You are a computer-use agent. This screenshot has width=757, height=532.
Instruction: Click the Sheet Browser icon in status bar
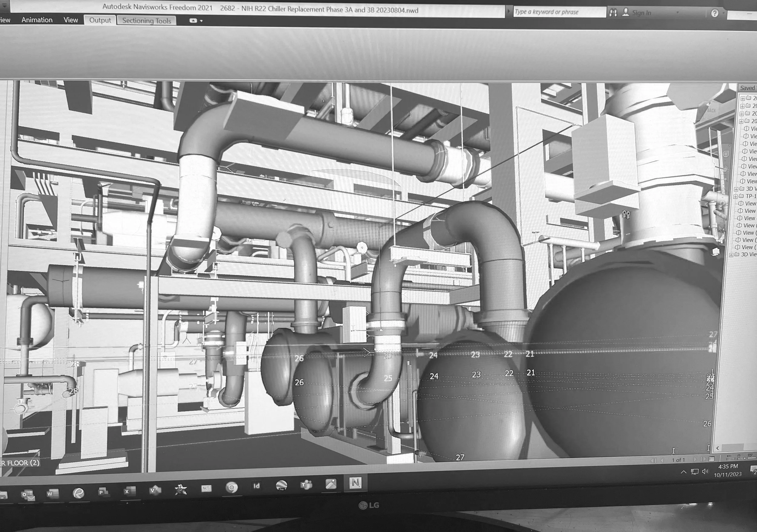(x=712, y=459)
